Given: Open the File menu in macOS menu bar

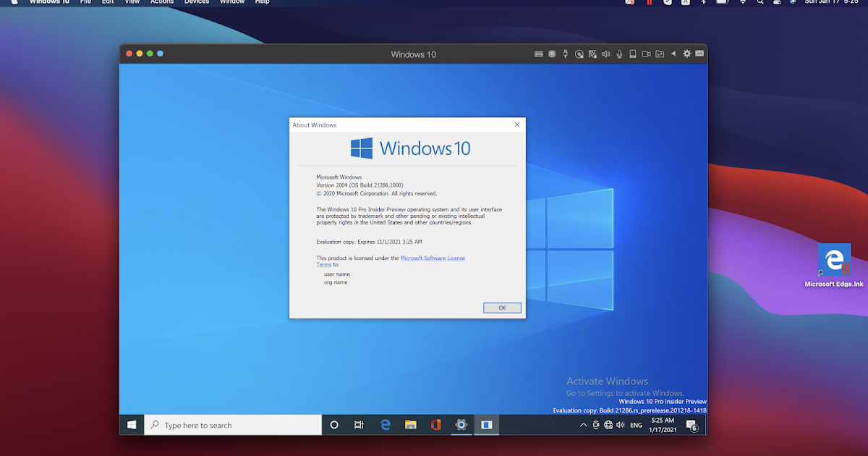Looking at the screenshot, I should [85, 2].
